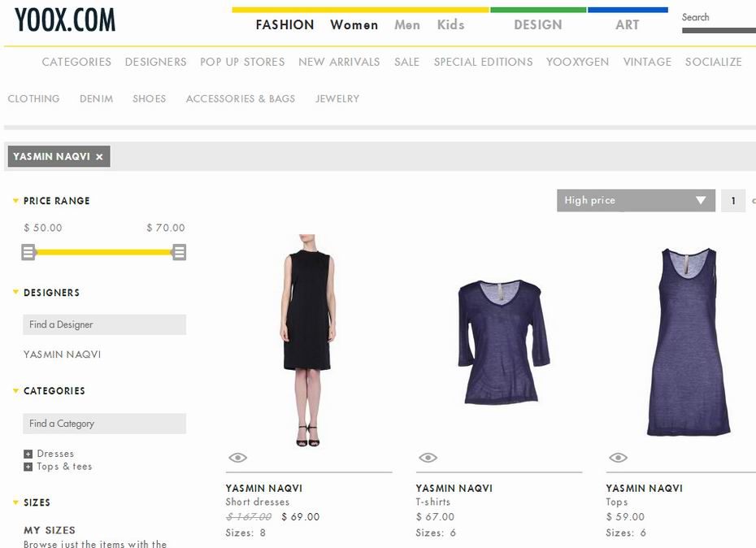Viewport: 756px width, 548px height.
Task: Browse the CLOTHING category
Action: pos(34,98)
